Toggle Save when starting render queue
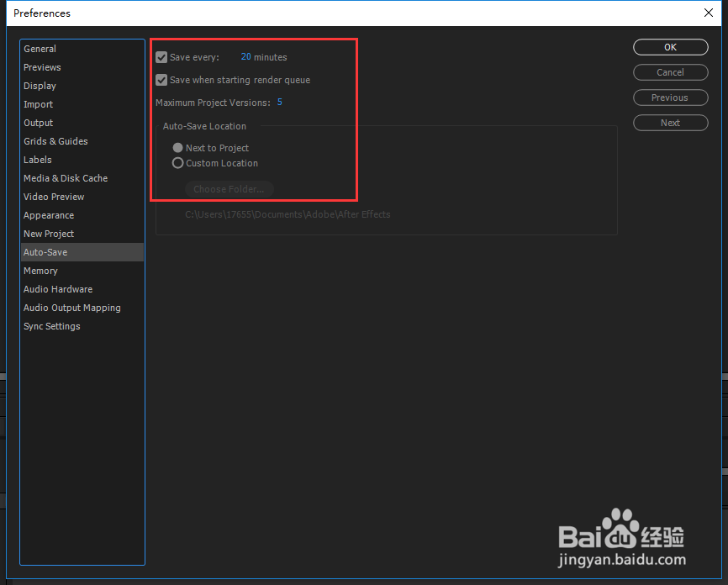 (x=161, y=80)
